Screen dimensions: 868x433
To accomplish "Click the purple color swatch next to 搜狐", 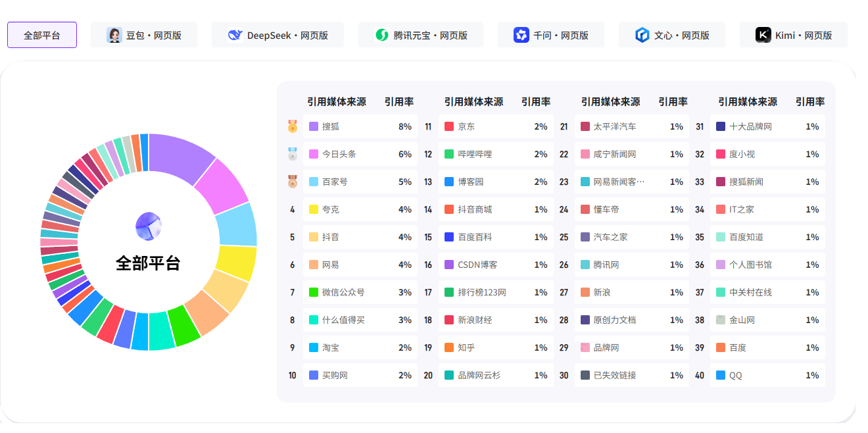I will click(x=314, y=126).
